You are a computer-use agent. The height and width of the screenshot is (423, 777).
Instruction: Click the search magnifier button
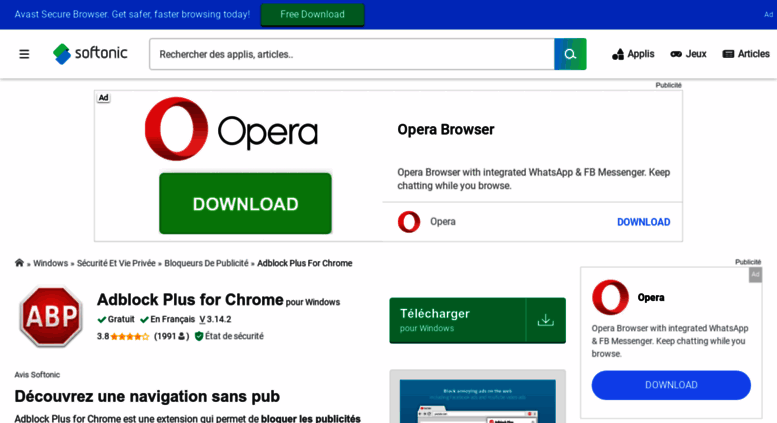(570, 54)
